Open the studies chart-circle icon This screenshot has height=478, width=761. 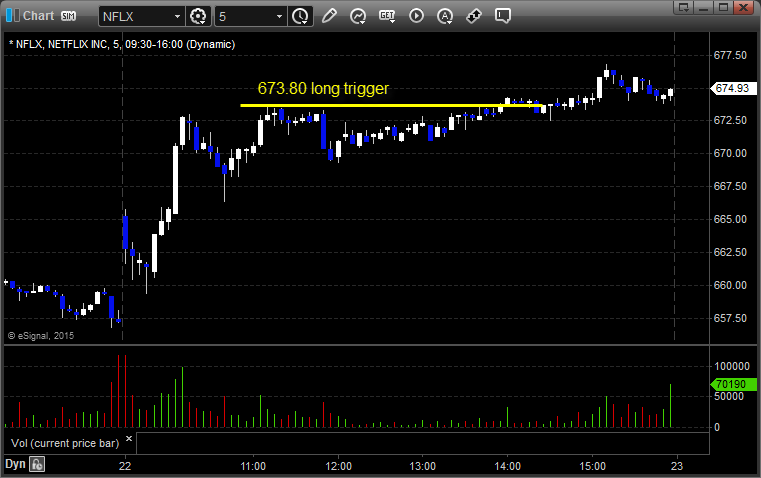[358, 16]
